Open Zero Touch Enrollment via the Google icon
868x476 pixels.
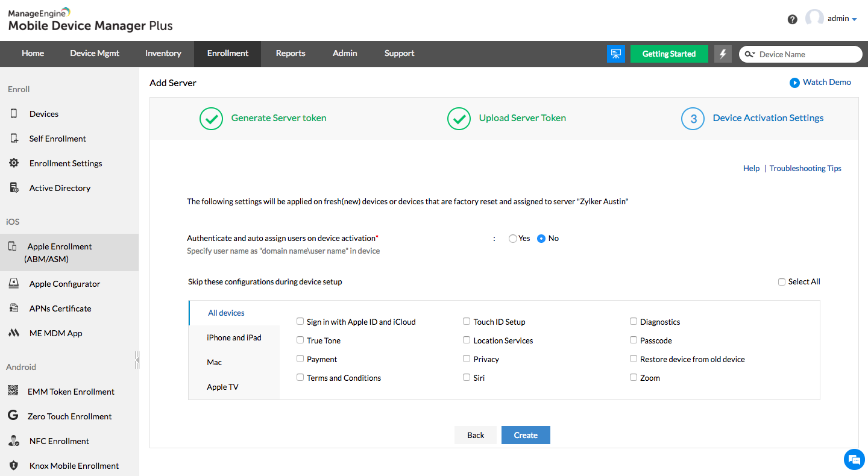(x=13, y=416)
